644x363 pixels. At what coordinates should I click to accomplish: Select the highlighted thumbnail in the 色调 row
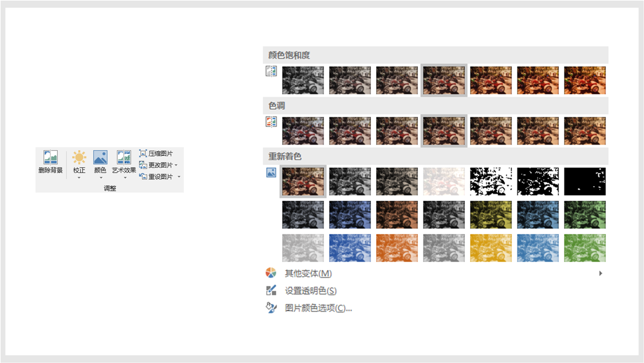(x=444, y=131)
